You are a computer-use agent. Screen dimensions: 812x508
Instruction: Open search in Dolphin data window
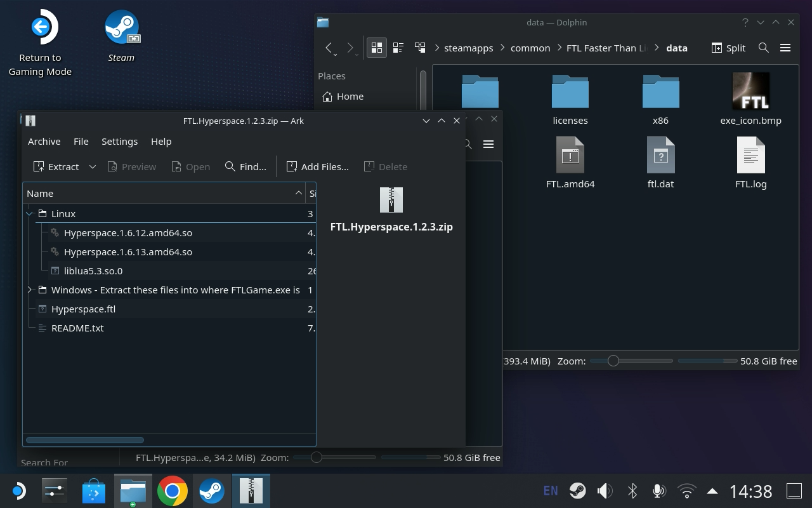[x=764, y=48]
